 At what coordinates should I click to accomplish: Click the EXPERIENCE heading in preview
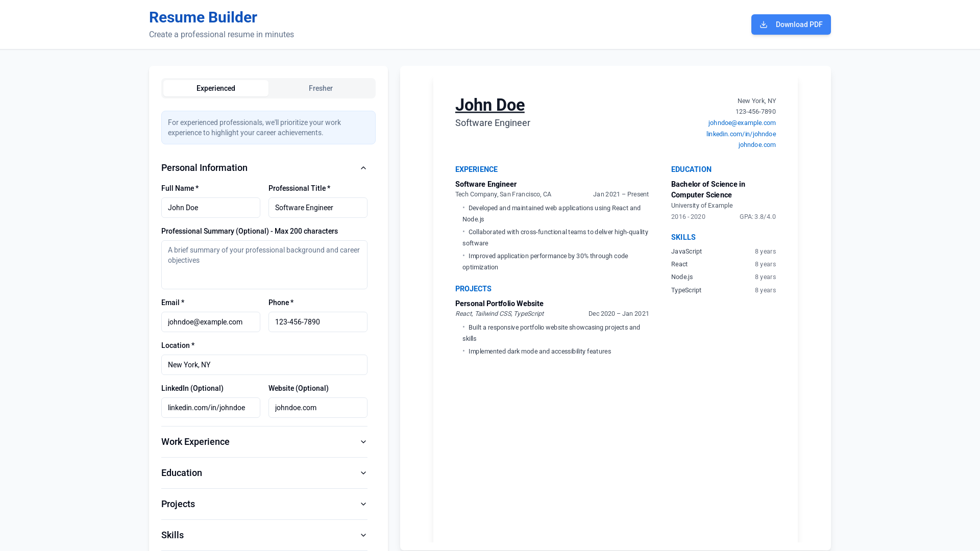point(476,169)
